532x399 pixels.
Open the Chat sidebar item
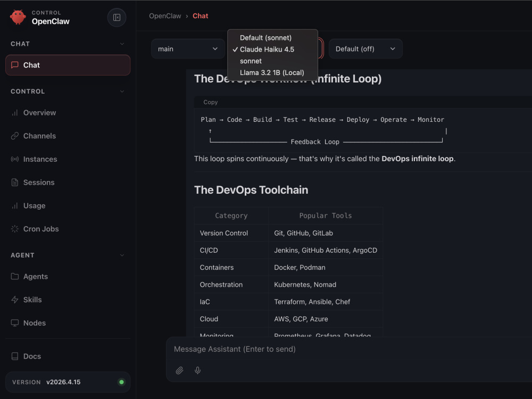click(68, 65)
